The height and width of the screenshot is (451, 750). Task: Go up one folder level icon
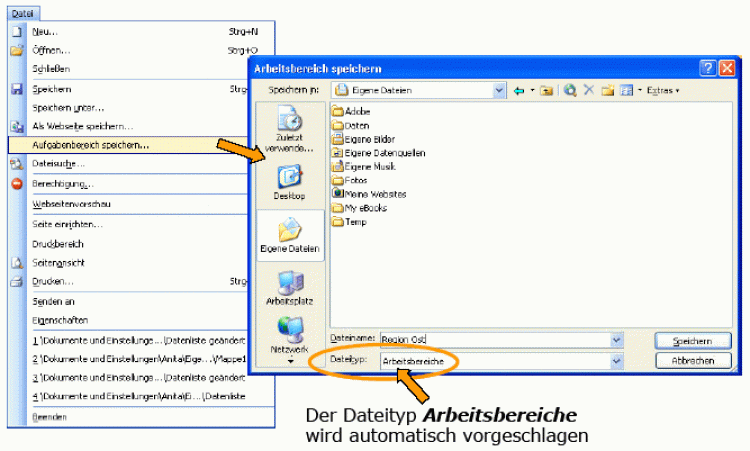547,91
